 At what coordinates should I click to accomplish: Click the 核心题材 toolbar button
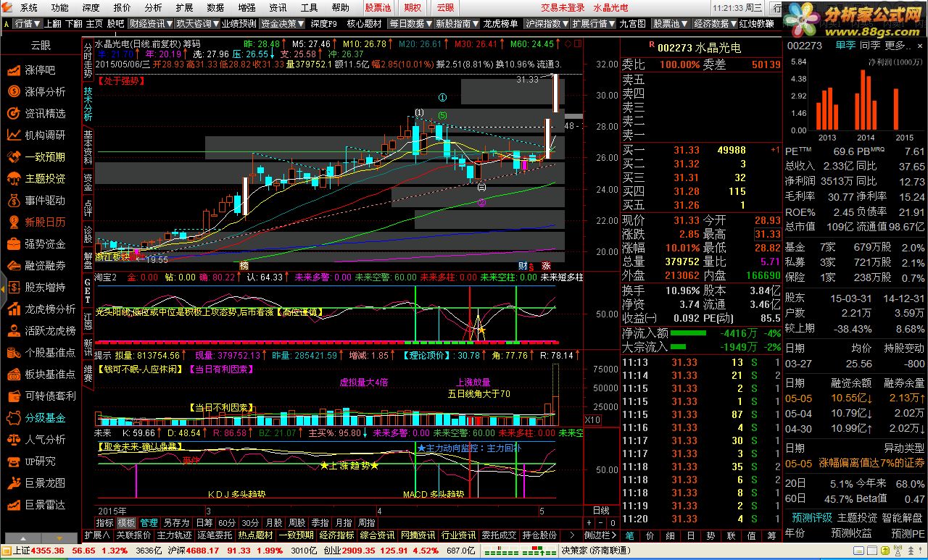point(365,23)
